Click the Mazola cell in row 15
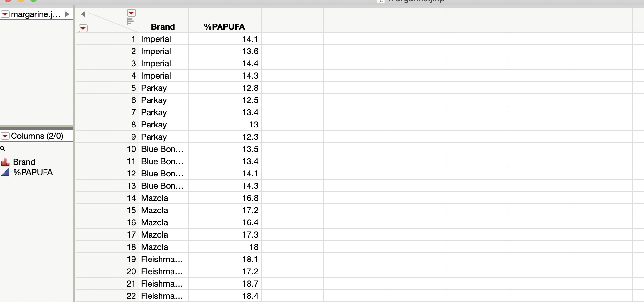The image size is (644, 302). [164, 210]
